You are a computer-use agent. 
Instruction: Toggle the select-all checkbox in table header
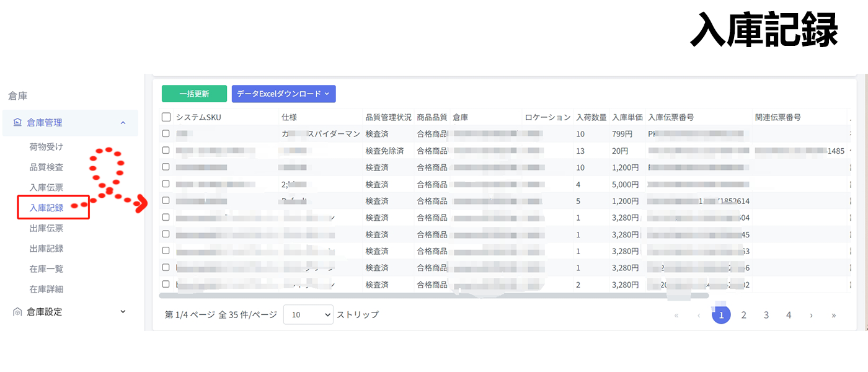click(x=166, y=117)
